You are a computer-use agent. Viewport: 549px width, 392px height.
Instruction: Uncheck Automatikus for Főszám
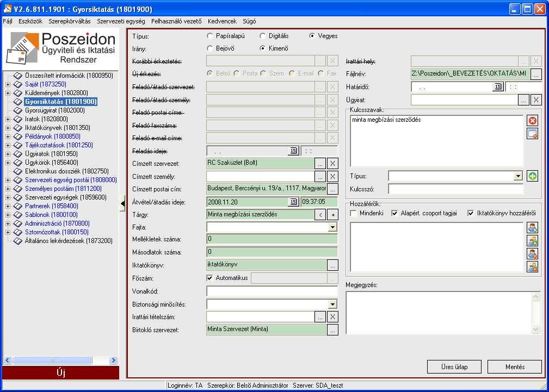(210, 278)
